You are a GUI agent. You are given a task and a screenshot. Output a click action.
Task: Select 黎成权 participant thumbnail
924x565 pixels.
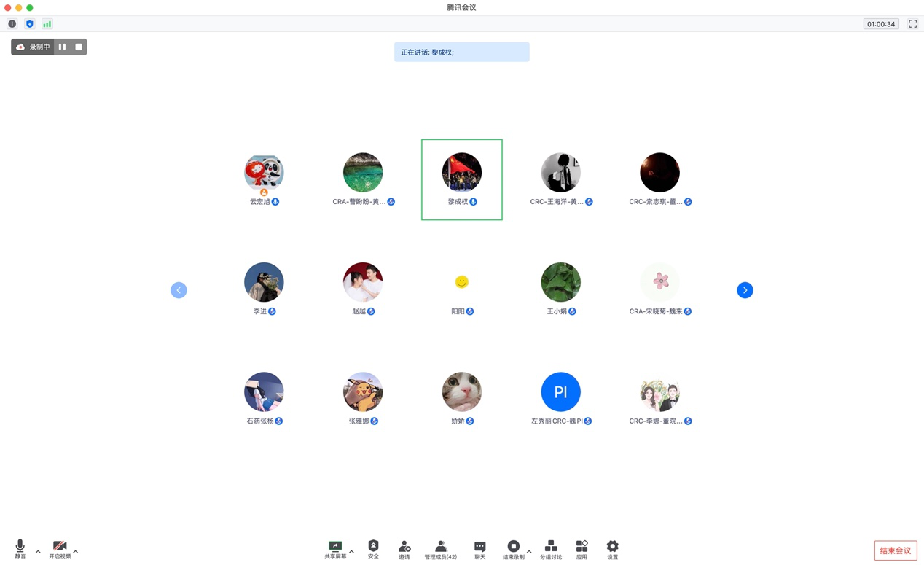pos(461,179)
